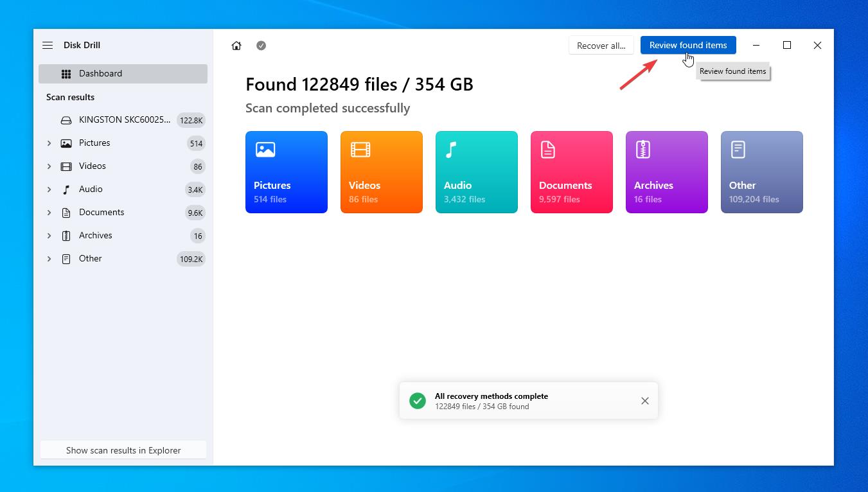Click Show scan results in Explorer
The height and width of the screenshot is (492, 868).
[123, 450]
